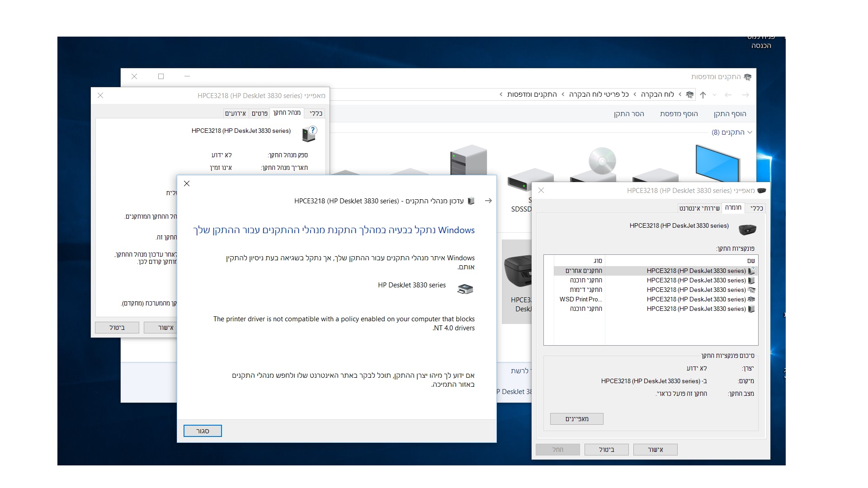
Task: Click the monitor device icon
Action: 717,163
